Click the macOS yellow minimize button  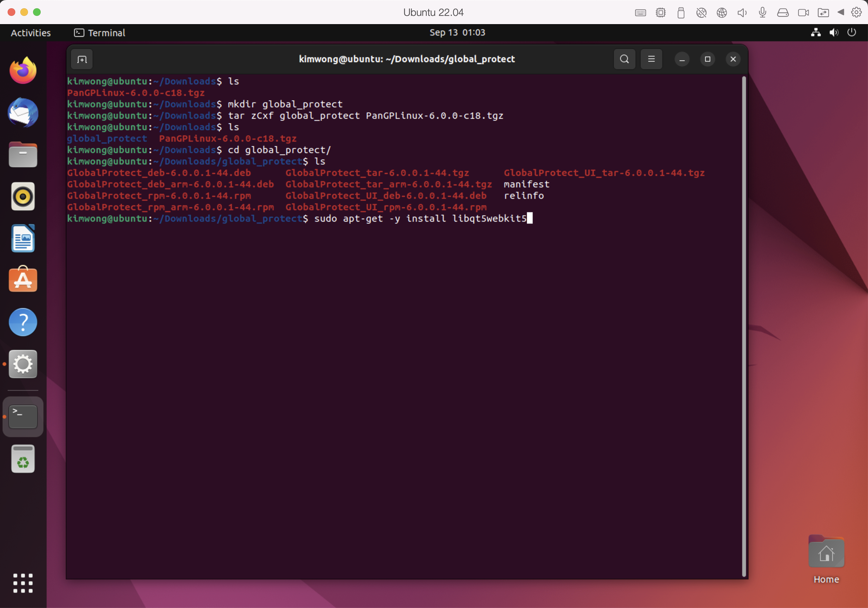click(x=24, y=12)
